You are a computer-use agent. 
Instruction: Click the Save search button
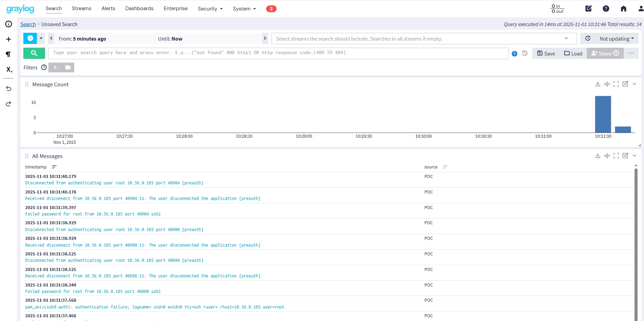tap(546, 53)
